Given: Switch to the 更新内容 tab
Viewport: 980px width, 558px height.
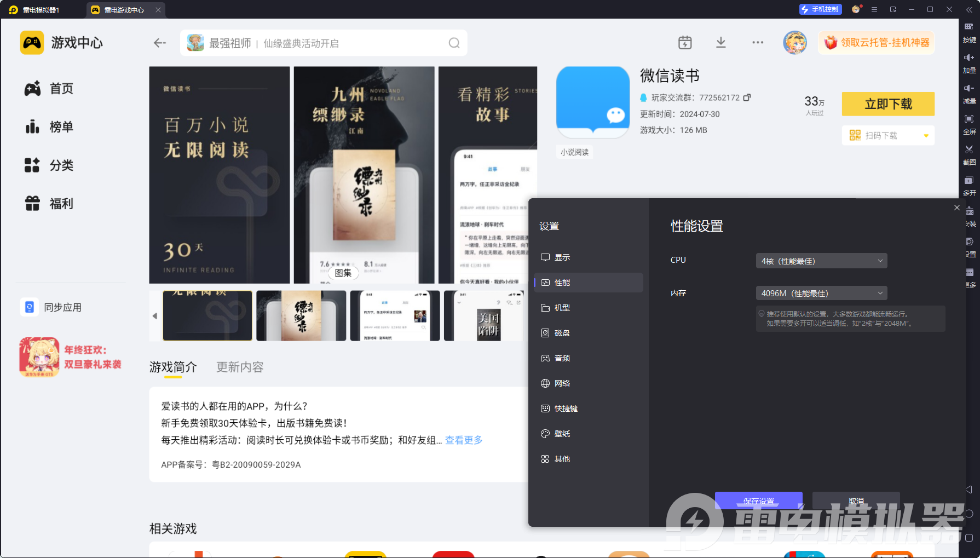Looking at the screenshot, I should click(x=240, y=367).
